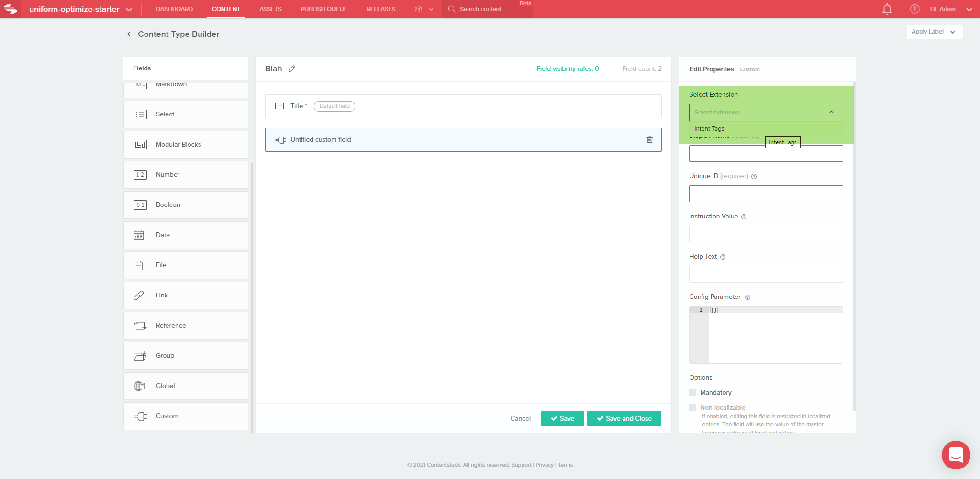980x479 pixels.
Task: Open the settings gear menu
Action: (x=419, y=9)
